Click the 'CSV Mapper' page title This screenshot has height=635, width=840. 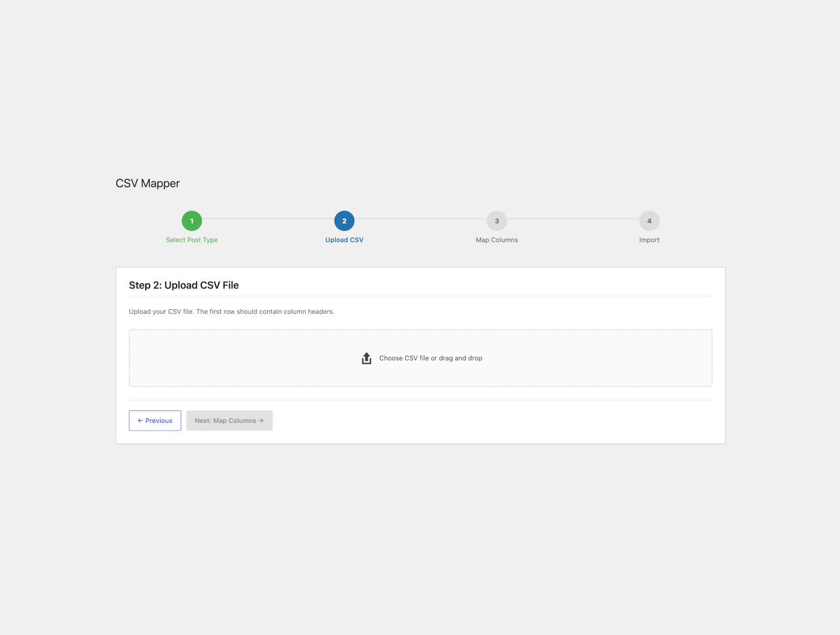147,183
